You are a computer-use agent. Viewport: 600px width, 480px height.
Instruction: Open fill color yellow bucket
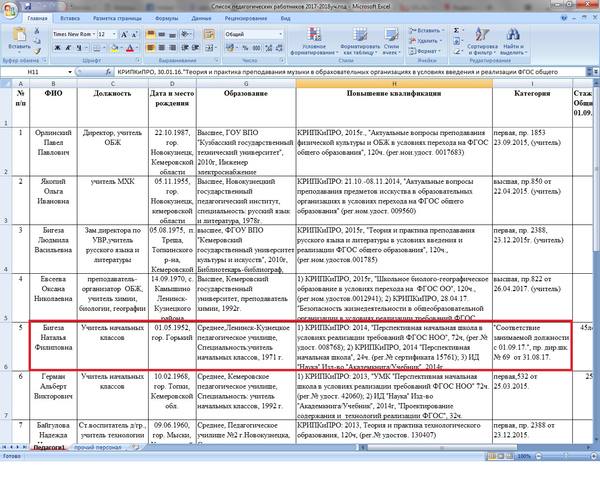(x=114, y=48)
